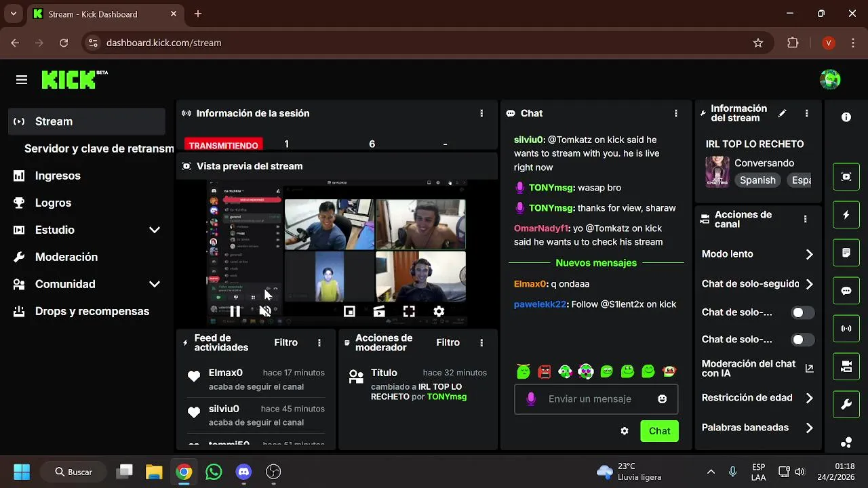
Task: Open Información de la sesión options menu
Action: point(481,113)
